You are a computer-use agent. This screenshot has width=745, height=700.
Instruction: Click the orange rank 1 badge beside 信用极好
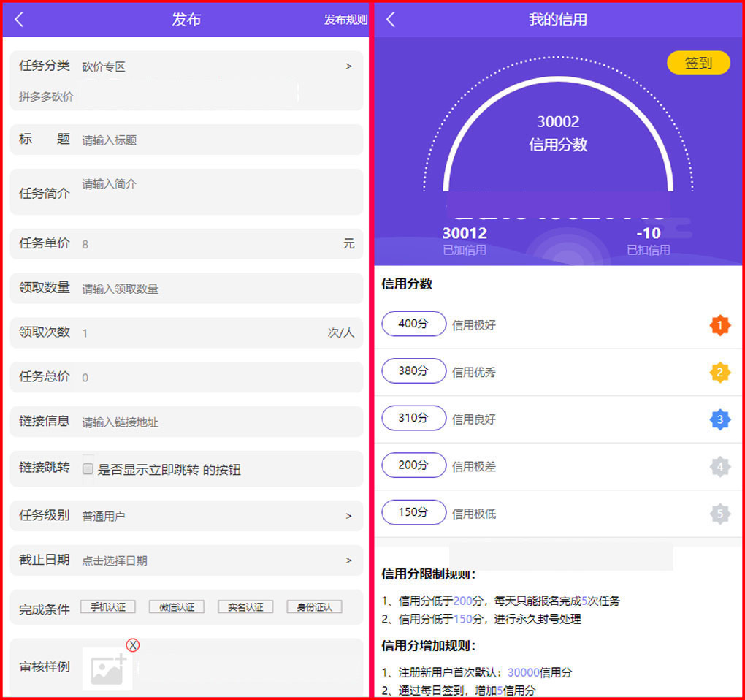(719, 325)
